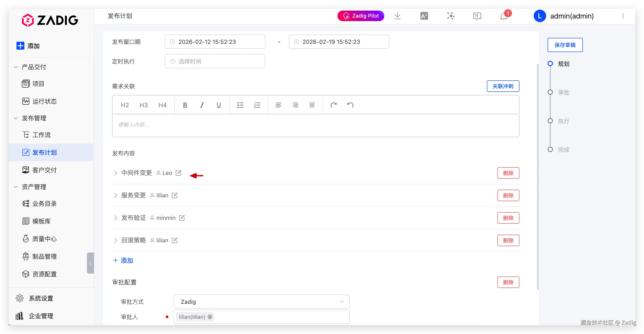Click the underline formatting icon
The image size is (644, 334).
(219, 105)
